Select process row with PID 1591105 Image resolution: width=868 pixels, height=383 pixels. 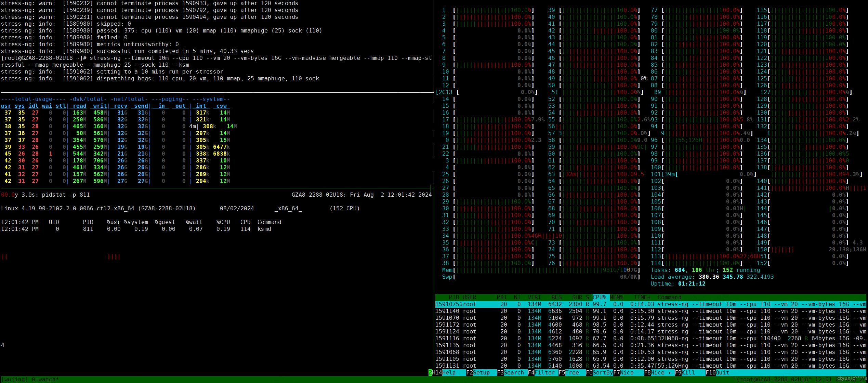(x=650, y=359)
